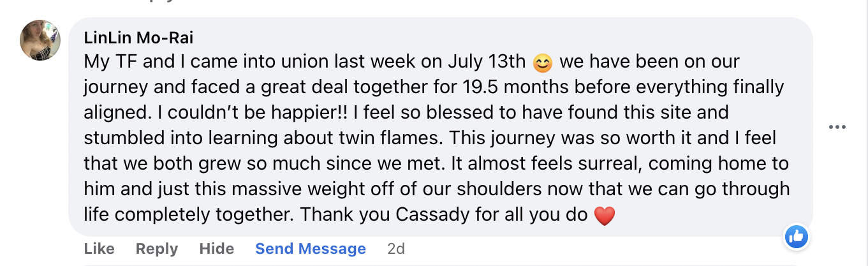Open the LinLin Mo-Rai profile name link
This screenshot has width=868, height=266.
tap(138, 38)
